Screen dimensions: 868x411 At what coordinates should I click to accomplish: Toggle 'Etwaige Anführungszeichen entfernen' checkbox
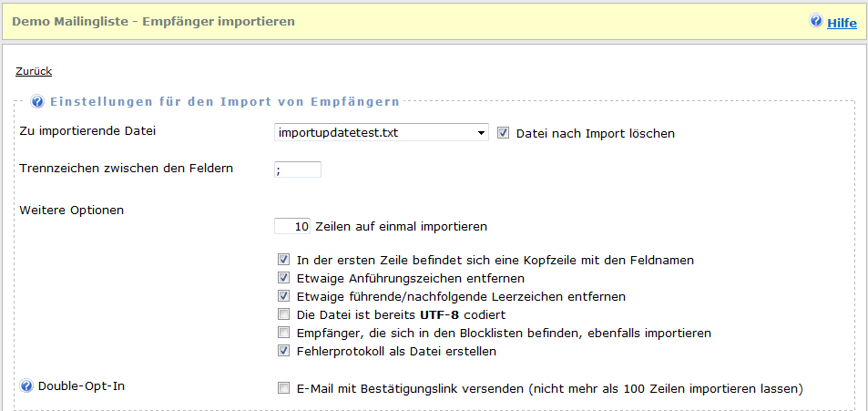point(284,278)
